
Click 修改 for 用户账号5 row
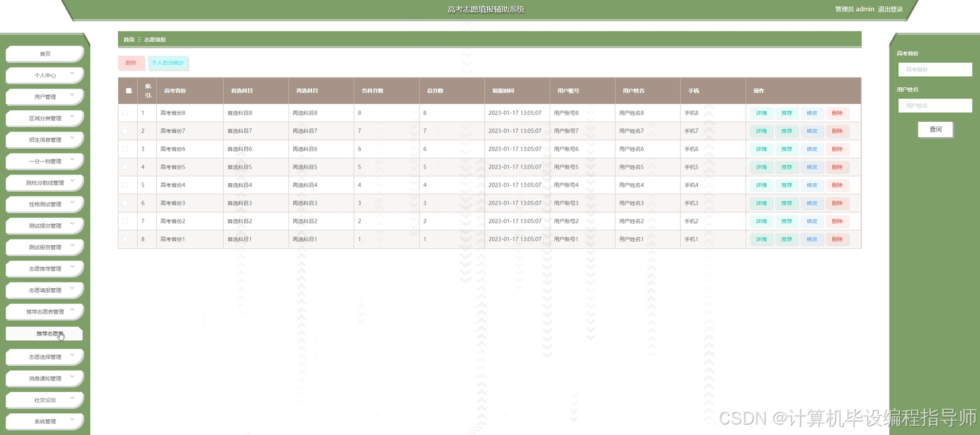812,167
